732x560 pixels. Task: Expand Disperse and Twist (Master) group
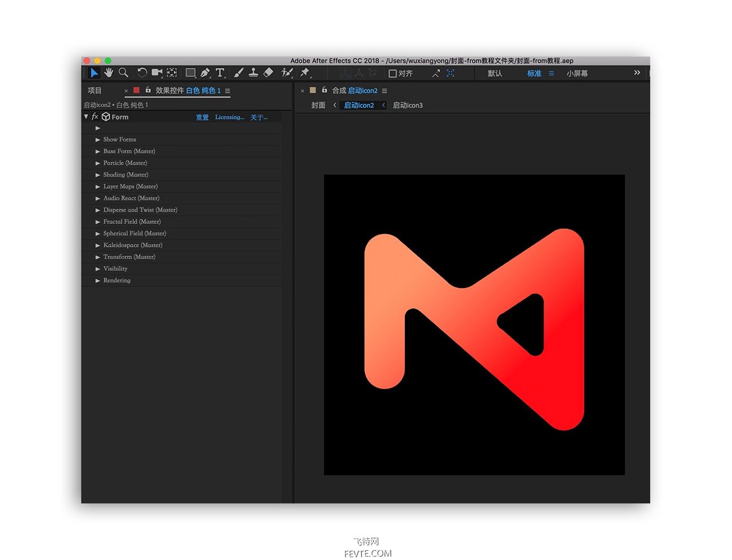[98, 210]
